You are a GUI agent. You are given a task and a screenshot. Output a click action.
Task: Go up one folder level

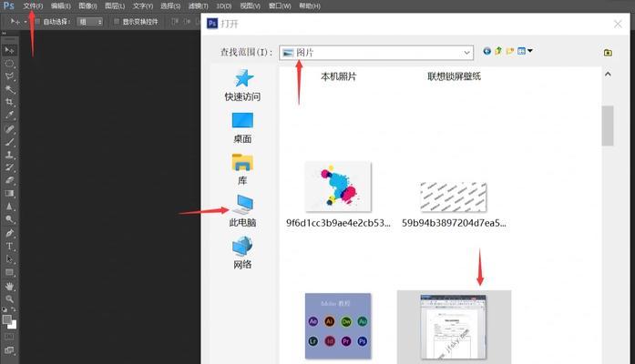click(498, 51)
